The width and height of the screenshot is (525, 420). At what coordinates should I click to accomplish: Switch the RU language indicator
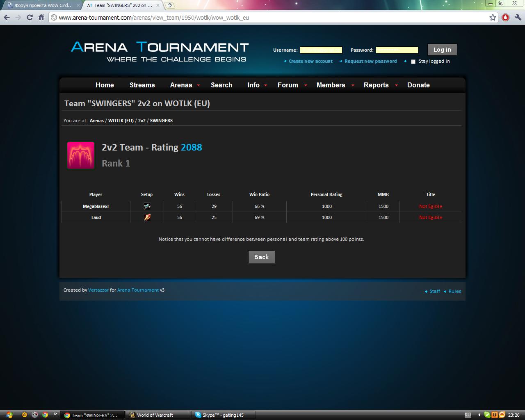click(468, 415)
